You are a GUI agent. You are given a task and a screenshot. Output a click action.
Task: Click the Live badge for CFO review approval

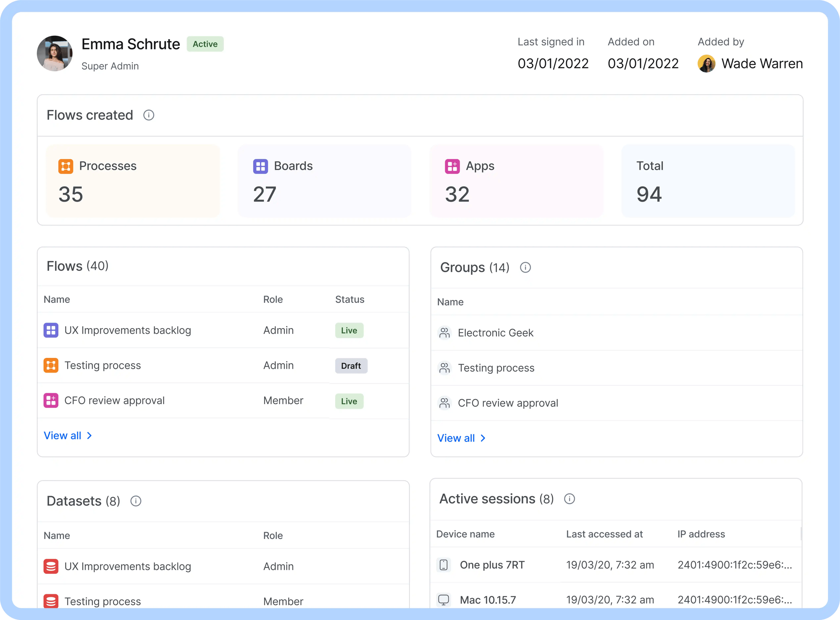(x=349, y=401)
